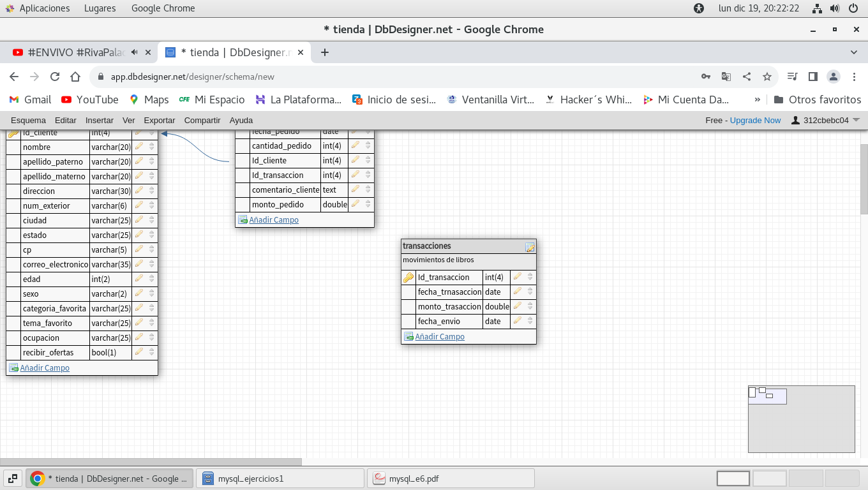Click pencil icon for monto_pedido row
The height and width of the screenshot is (490, 868).
point(355,204)
